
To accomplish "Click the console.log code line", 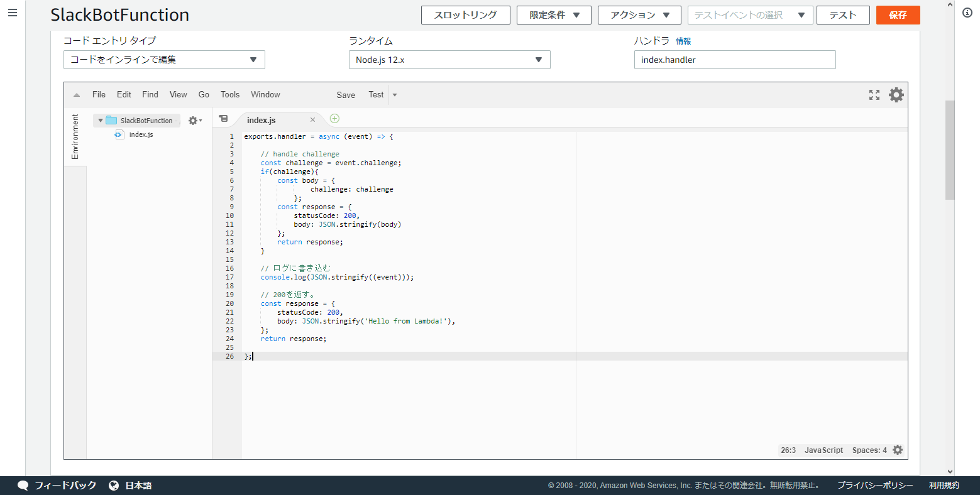I will [337, 277].
